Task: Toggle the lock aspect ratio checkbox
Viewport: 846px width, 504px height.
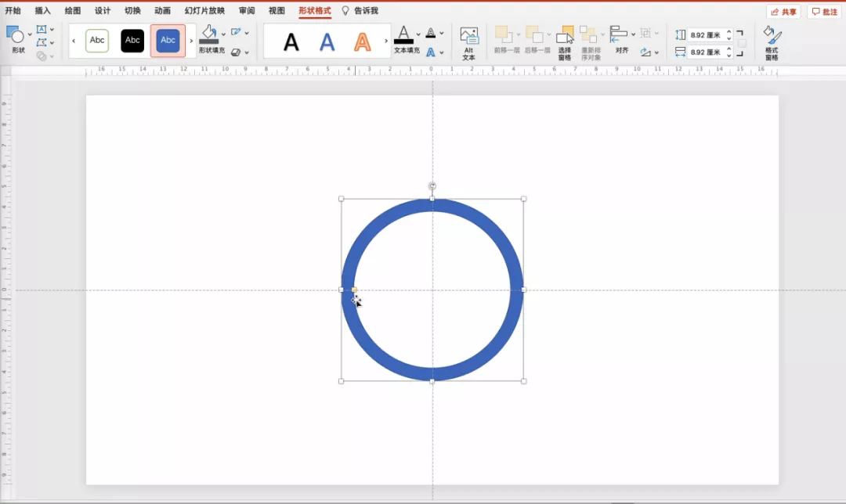Action: tap(743, 44)
